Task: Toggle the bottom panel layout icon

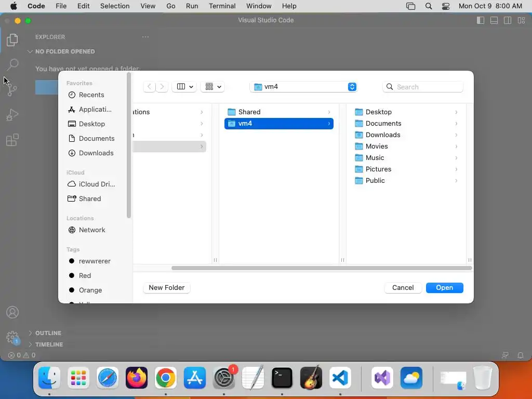Action: (494, 20)
